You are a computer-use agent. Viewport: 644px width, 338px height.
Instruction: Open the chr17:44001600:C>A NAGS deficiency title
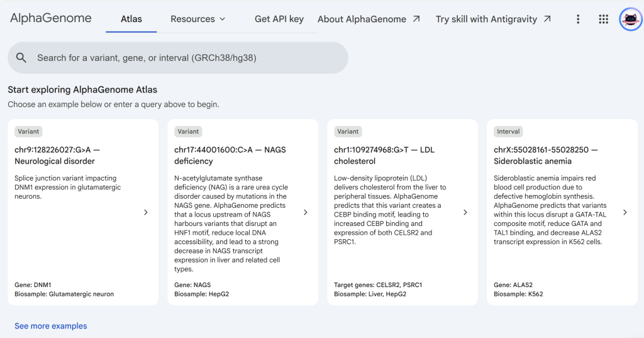coord(230,155)
